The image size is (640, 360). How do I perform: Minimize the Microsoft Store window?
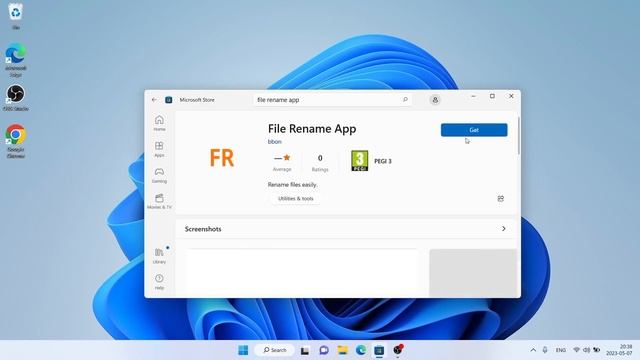tap(473, 96)
